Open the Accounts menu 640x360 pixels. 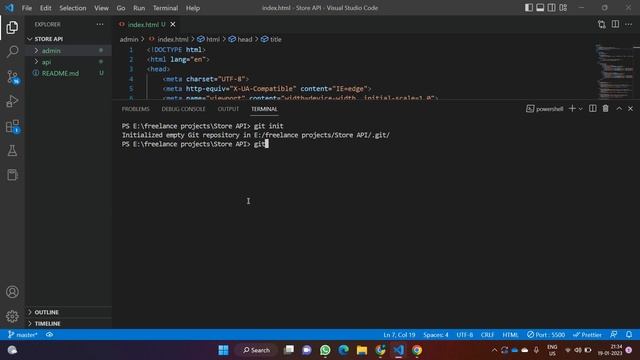(x=12, y=292)
